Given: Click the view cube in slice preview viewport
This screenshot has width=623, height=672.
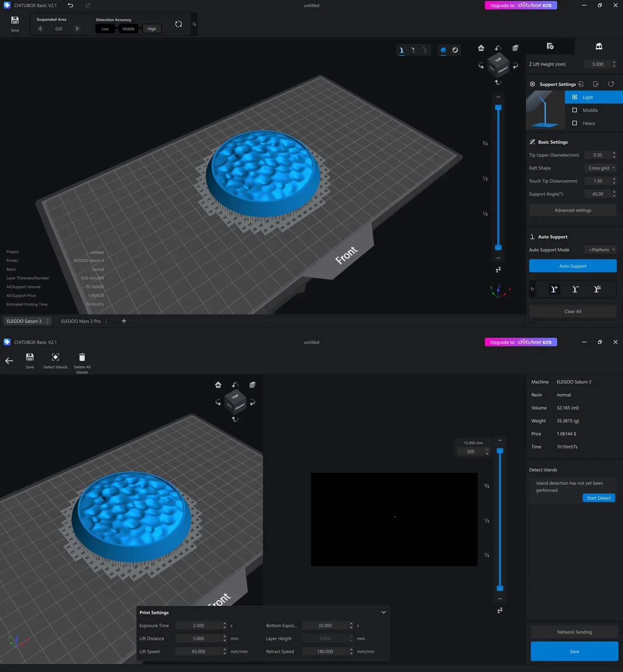Looking at the screenshot, I should [x=235, y=402].
